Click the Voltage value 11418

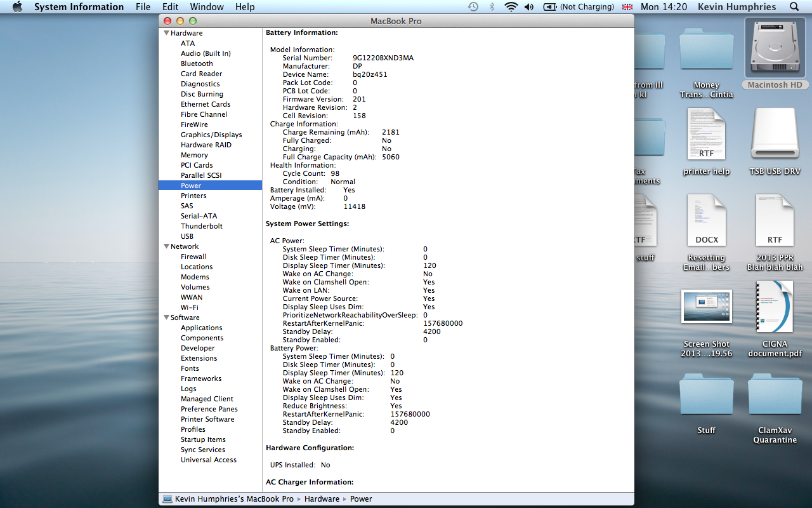click(355, 206)
